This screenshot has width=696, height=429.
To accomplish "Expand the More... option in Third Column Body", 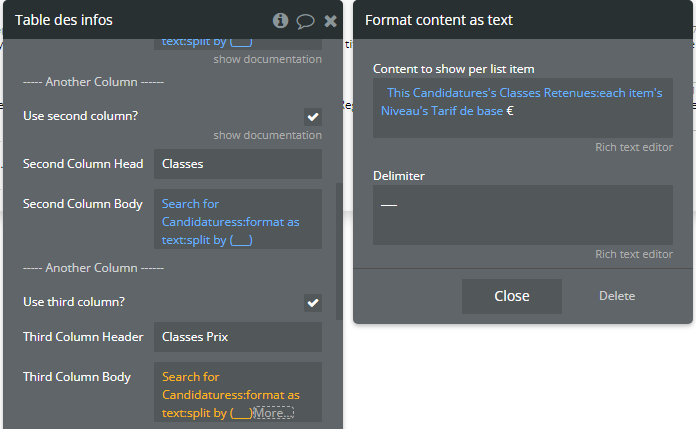I will (x=273, y=413).
